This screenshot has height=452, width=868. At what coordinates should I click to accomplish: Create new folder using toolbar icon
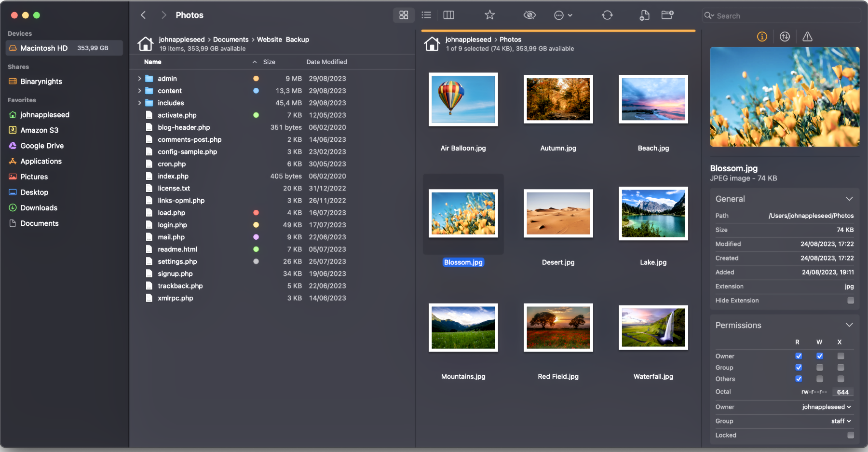[667, 15]
